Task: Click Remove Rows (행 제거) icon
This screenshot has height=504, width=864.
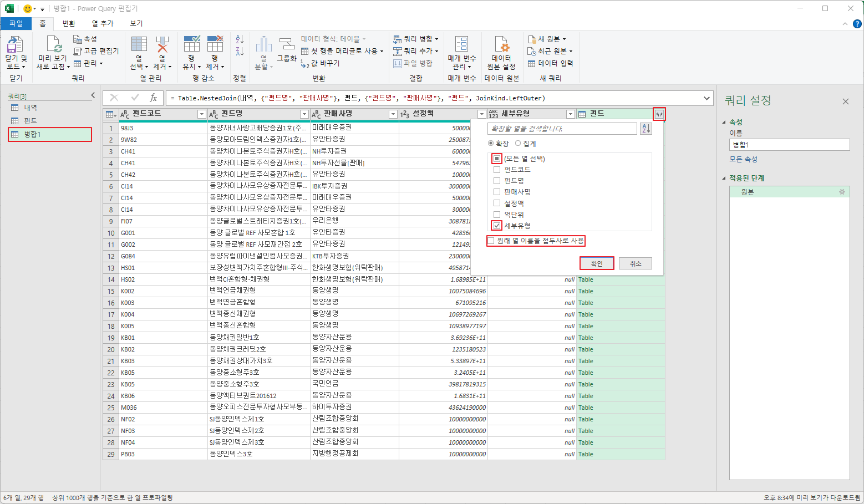Action: coord(215,44)
